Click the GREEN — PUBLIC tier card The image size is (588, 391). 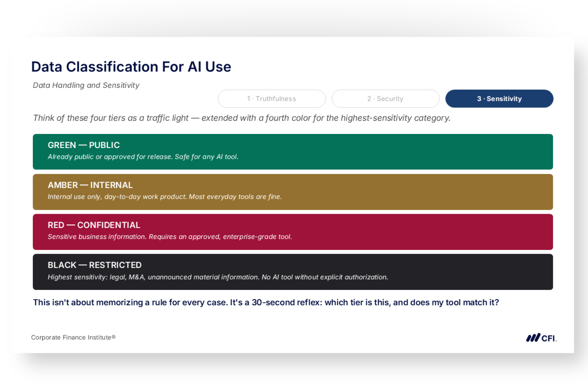pos(293,152)
